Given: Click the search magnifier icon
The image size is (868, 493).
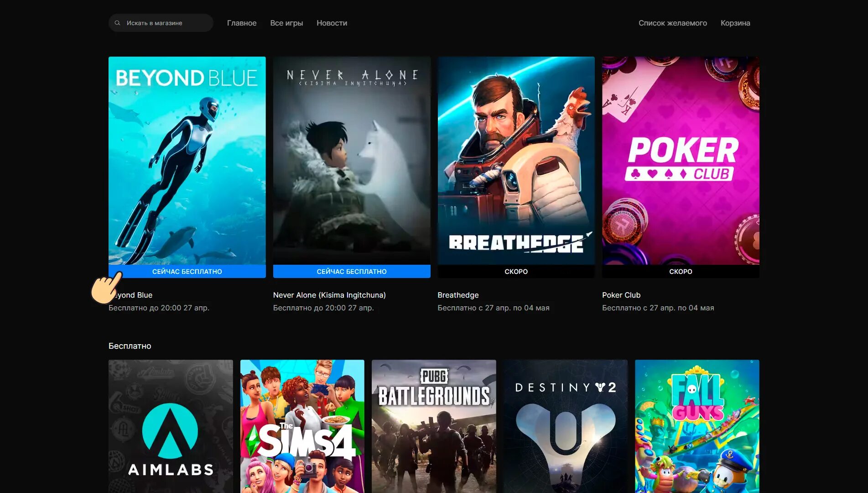Looking at the screenshot, I should tap(117, 23).
